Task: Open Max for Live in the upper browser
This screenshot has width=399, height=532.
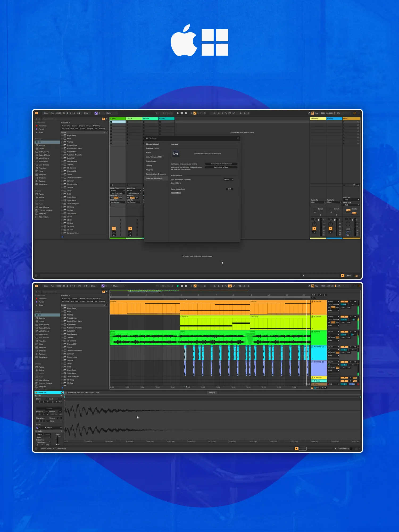Action: (44, 165)
